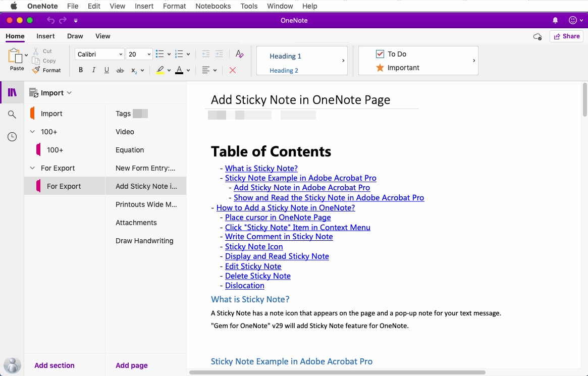
Task: Select the Import section
Action: point(65,114)
